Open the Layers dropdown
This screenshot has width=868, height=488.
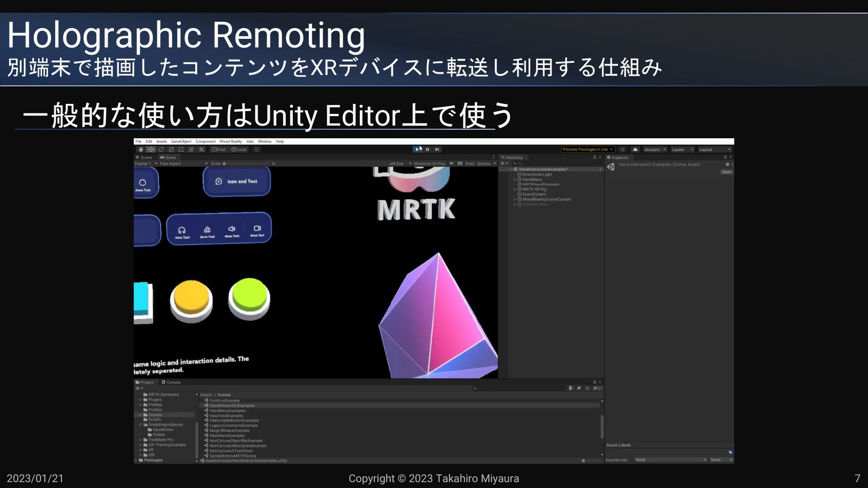682,150
